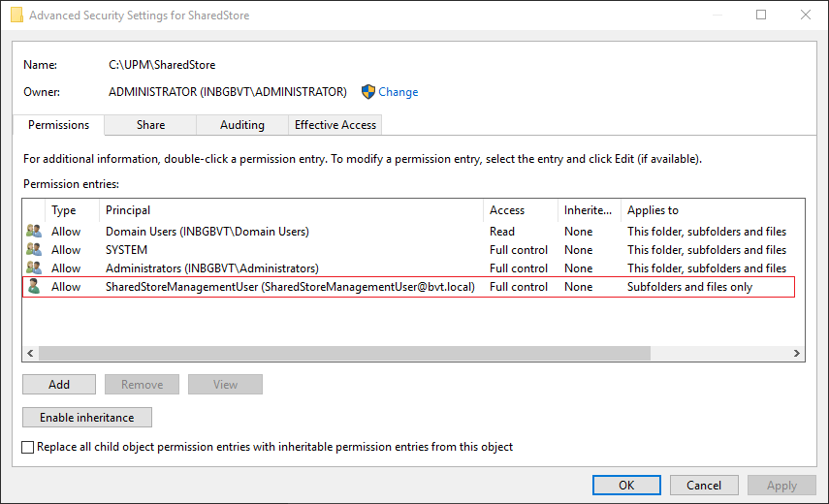Click the Domain Users group icon

click(x=34, y=232)
